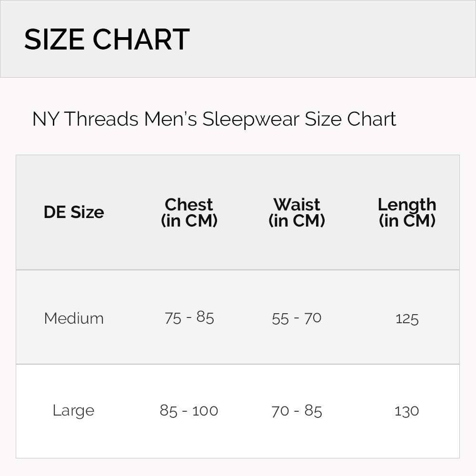Click the Medium length value "125"

click(x=407, y=318)
